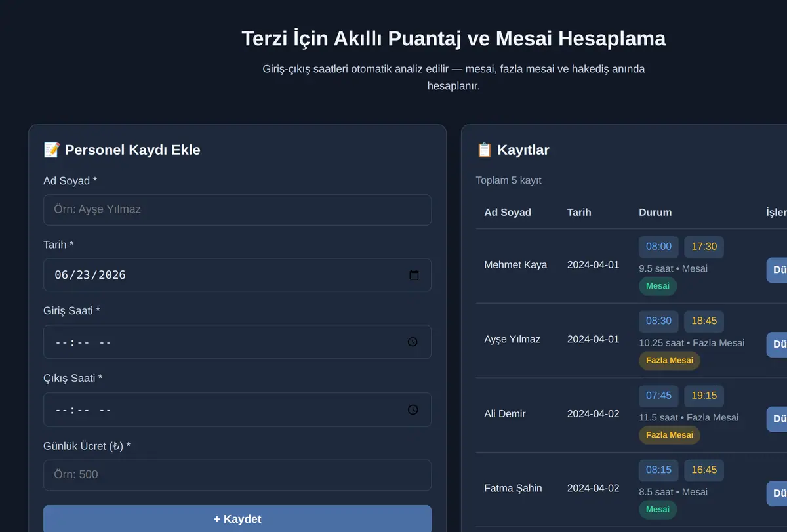Click the 08:00 entry time chip
The width and height of the screenshot is (787, 532).
tap(658, 247)
